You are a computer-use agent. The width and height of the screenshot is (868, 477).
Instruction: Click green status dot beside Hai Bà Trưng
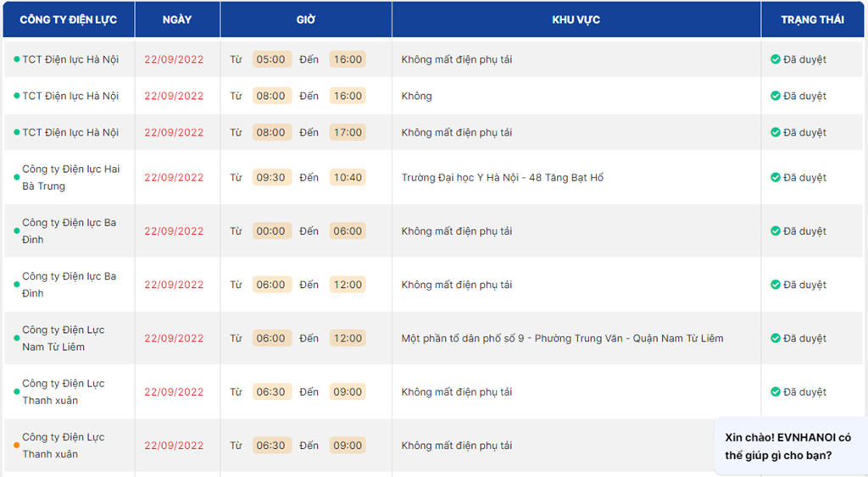17,178
